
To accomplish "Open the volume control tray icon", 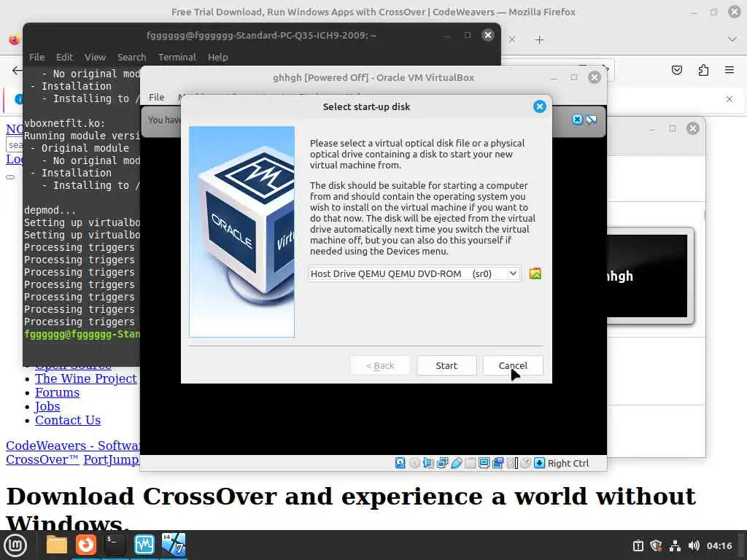I will pyautogui.click(x=694, y=545).
